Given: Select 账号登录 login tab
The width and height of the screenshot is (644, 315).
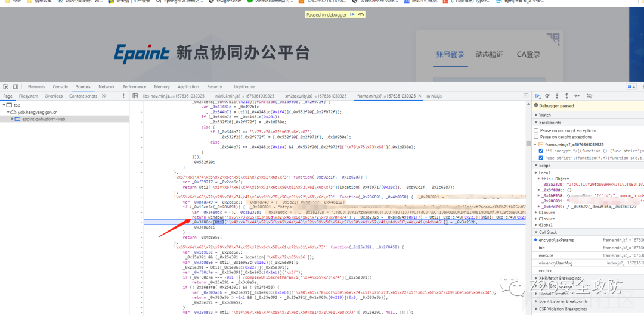Looking at the screenshot, I should click(450, 55).
